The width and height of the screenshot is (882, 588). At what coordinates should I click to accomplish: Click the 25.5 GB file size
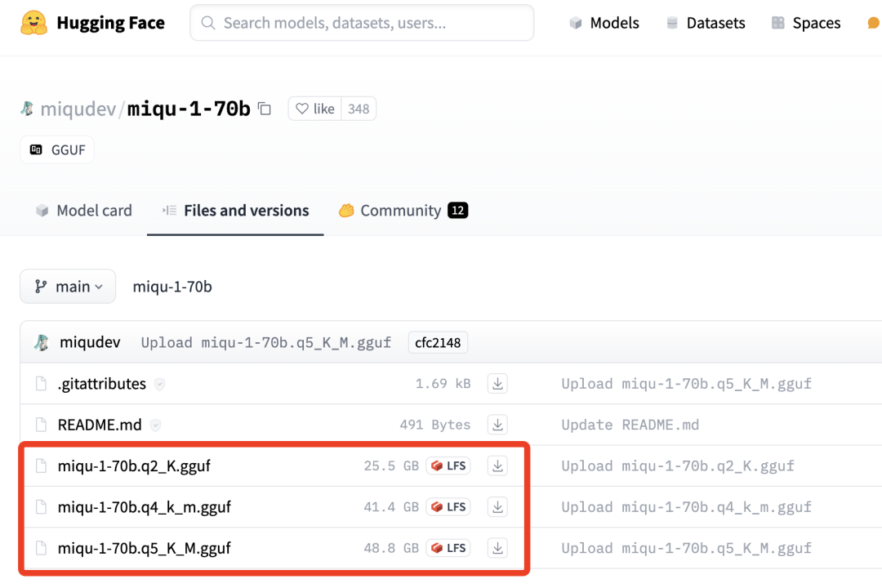pos(391,465)
